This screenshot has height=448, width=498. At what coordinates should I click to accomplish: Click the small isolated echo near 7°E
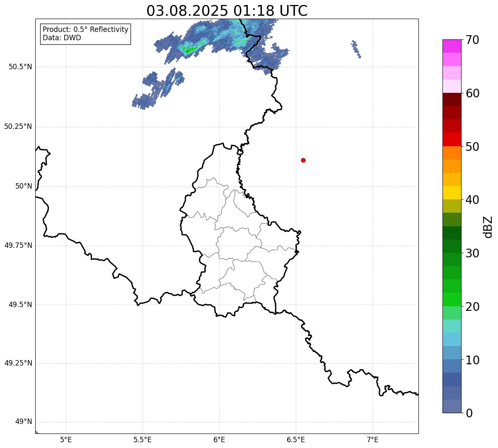pos(356,49)
